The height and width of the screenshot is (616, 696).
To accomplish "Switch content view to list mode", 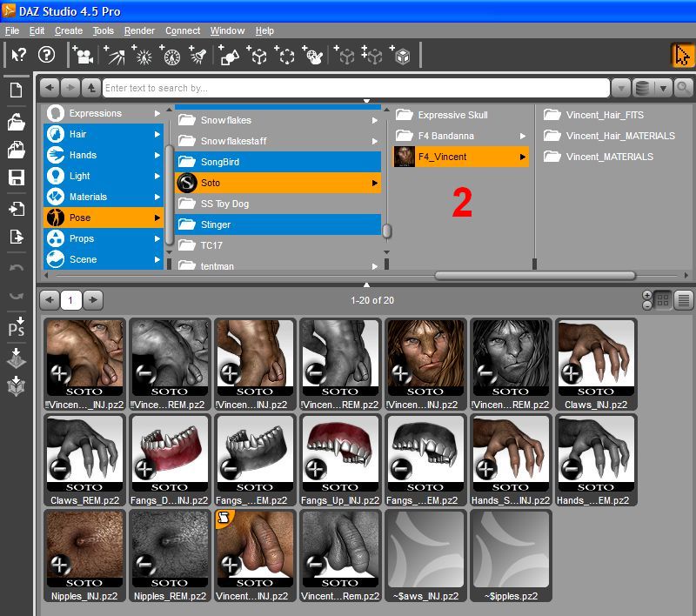I will pos(684,300).
